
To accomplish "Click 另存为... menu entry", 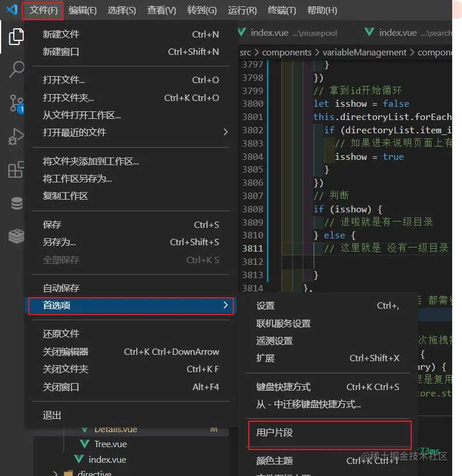I will pos(131,242).
